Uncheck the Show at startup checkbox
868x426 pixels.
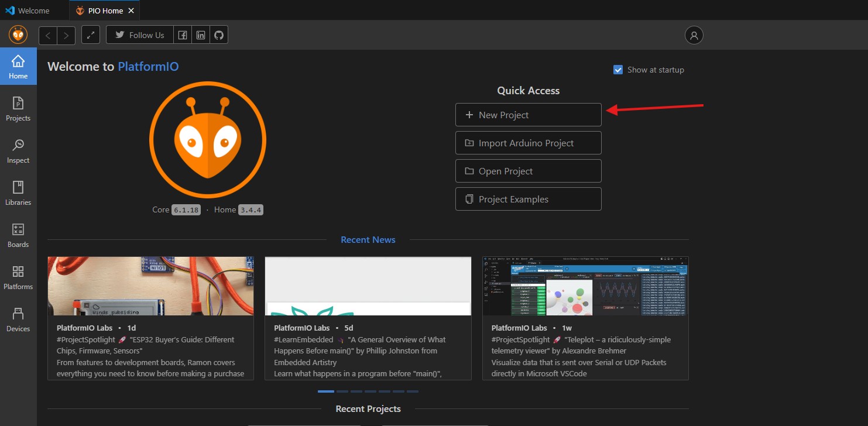click(618, 70)
